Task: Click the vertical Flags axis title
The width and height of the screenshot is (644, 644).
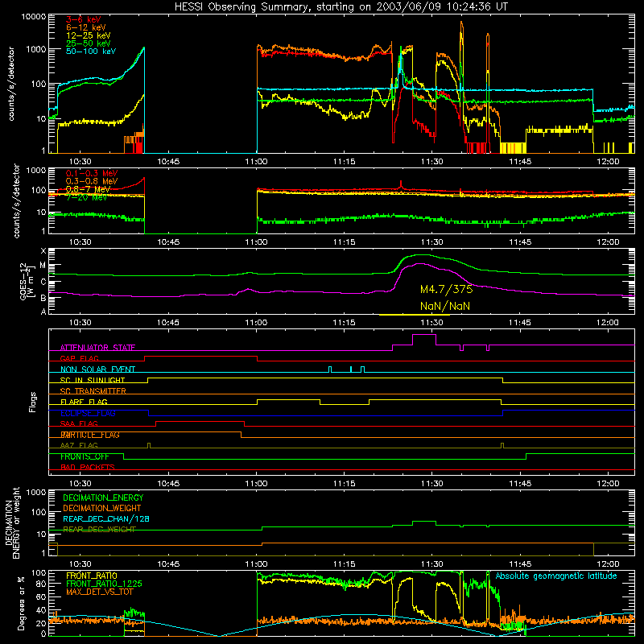Action: pyautogui.click(x=33, y=402)
